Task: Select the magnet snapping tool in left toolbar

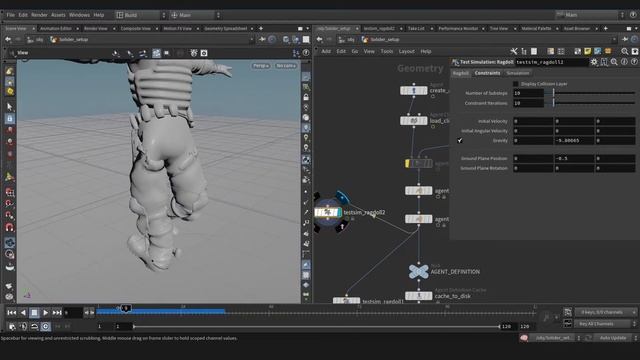Action: pyautogui.click(x=9, y=228)
